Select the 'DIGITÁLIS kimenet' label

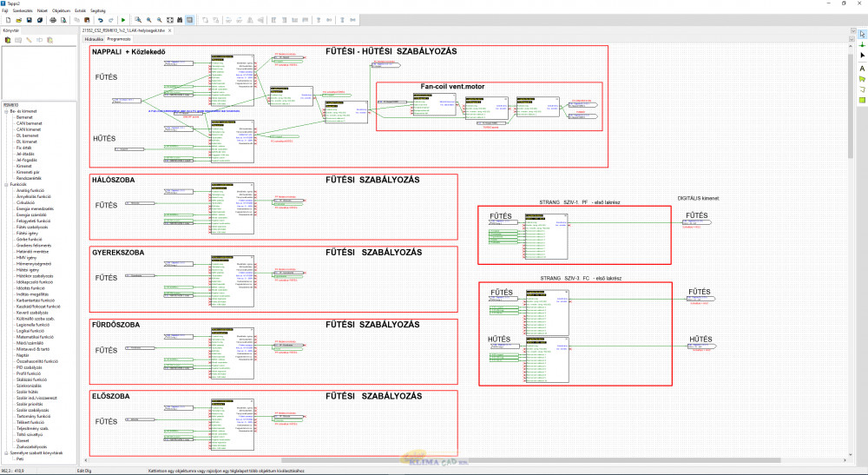(698, 198)
